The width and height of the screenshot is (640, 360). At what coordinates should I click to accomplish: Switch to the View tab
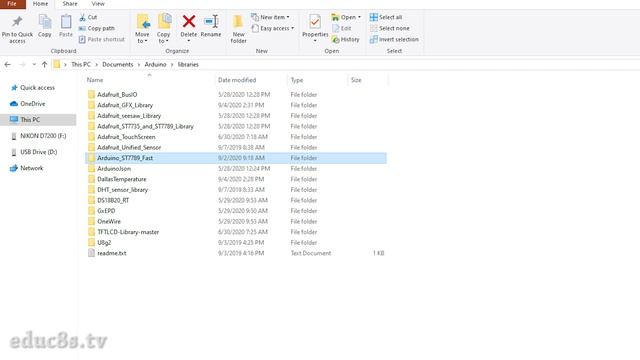(x=98, y=4)
